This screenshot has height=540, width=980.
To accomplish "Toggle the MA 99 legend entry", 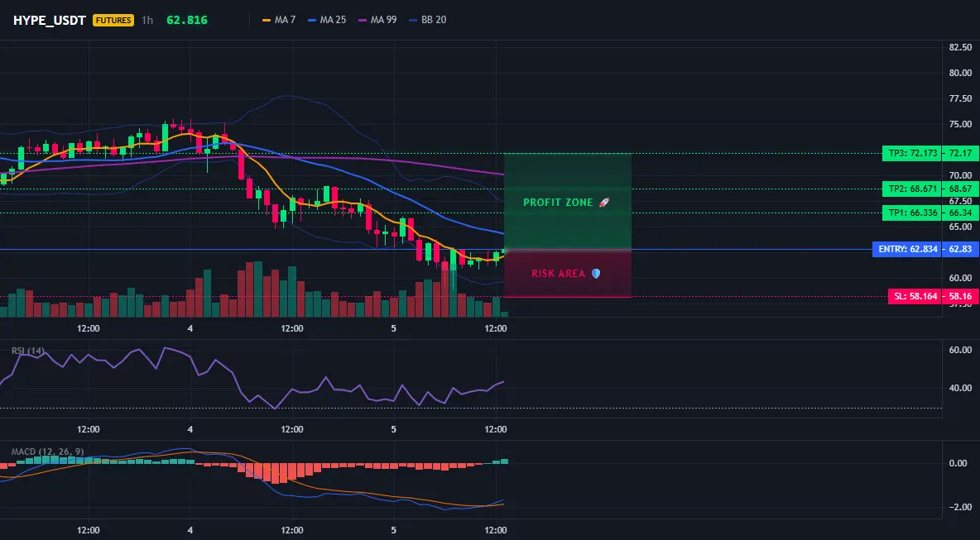I will pyautogui.click(x=377, y=20).
